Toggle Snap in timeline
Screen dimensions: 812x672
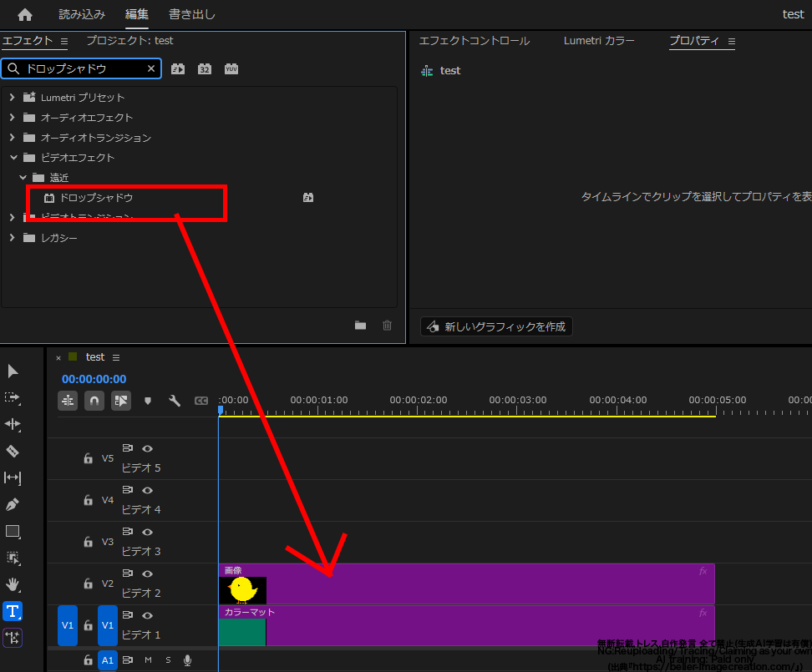click(94, 401)
